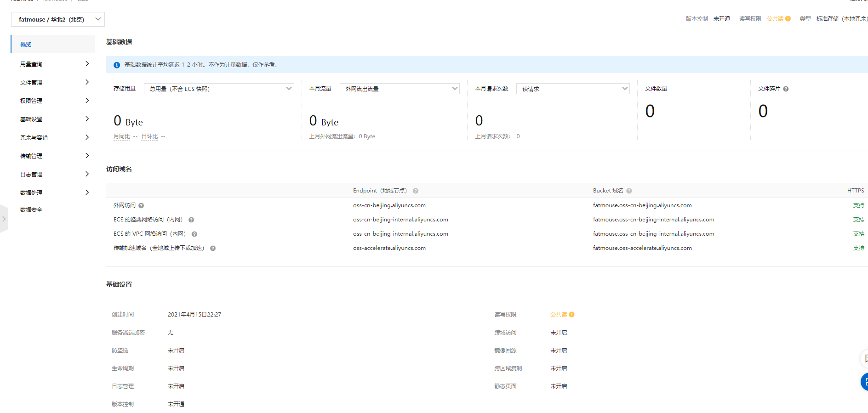The height and width of the screenshot is (413, 868).
Task: Select the 概览 overview menu item
Action: [x=53, y=44]
